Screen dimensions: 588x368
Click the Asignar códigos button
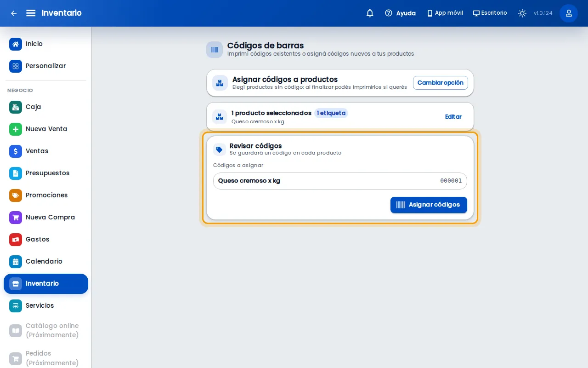(429, 205)
